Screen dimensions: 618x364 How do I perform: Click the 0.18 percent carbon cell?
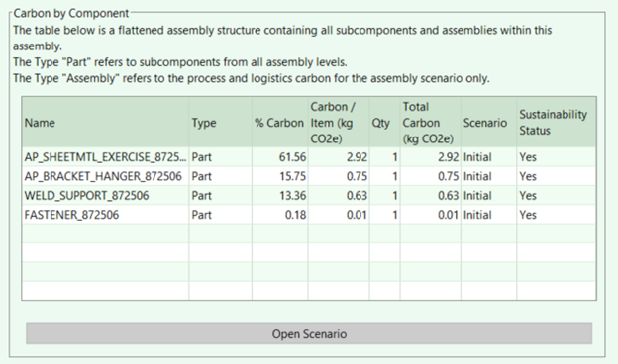(x=280, y=215)
